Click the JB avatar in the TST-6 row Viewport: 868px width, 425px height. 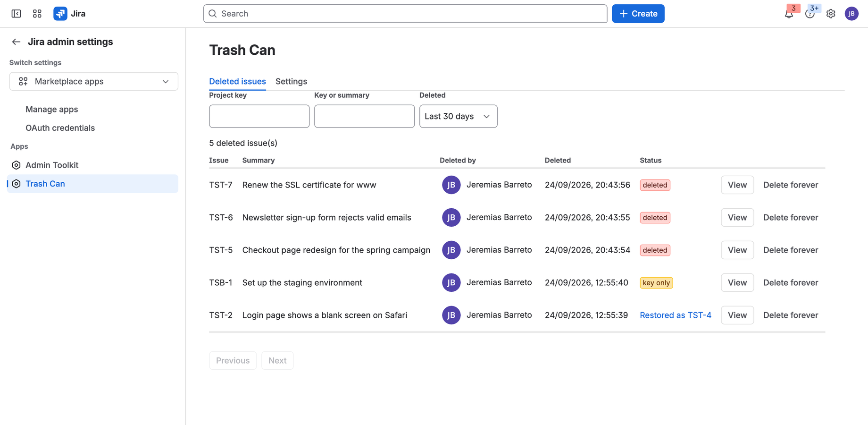coord(451,218)
